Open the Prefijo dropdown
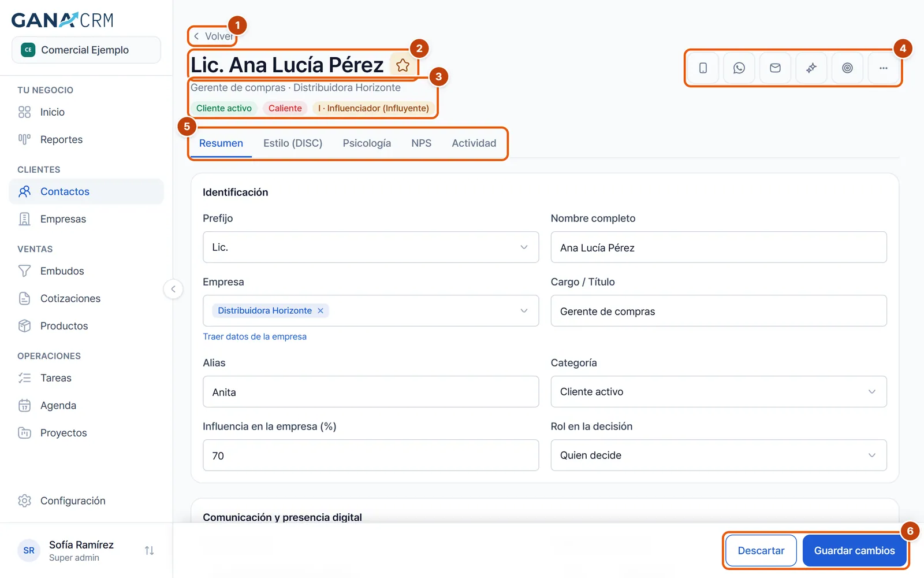The width and height of the screenshot is (924, 578). click(371, 247)
